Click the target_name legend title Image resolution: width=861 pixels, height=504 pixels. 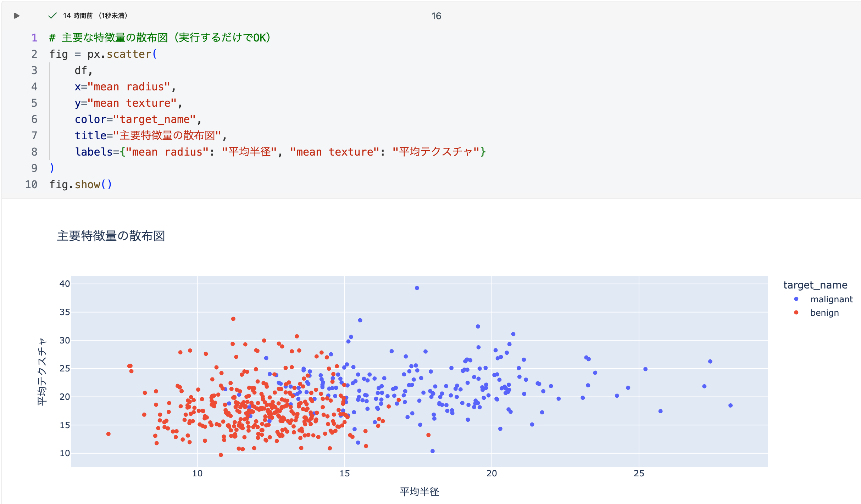pyautogui.click(x=815, y=285)
